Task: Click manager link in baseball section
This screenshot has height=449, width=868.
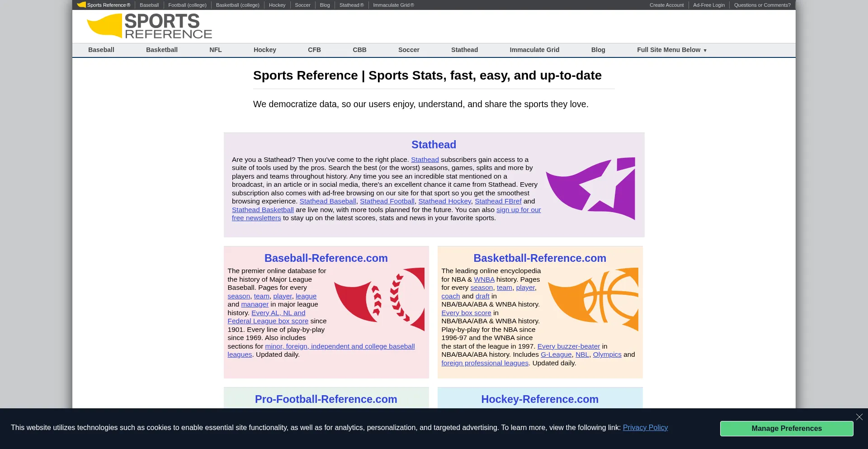Action: point(255,304)
